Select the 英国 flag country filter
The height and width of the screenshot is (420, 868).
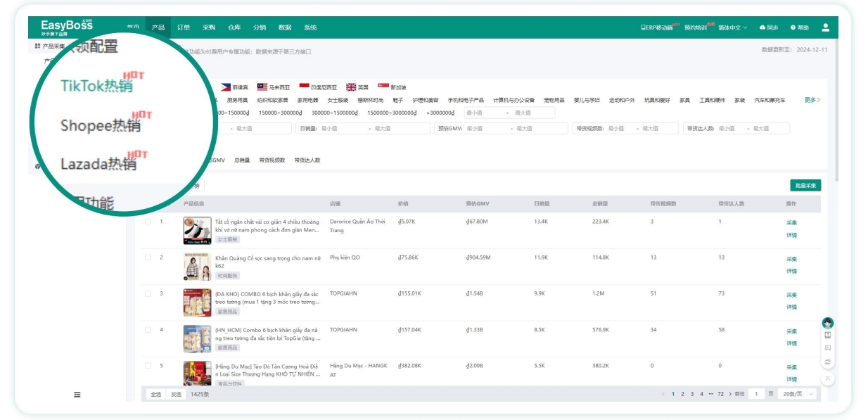coord(351,87)
